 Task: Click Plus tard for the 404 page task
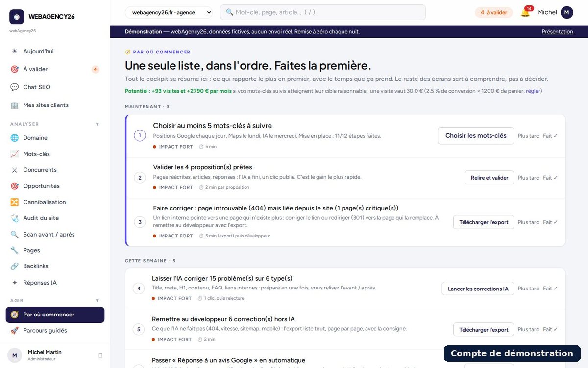528,222
